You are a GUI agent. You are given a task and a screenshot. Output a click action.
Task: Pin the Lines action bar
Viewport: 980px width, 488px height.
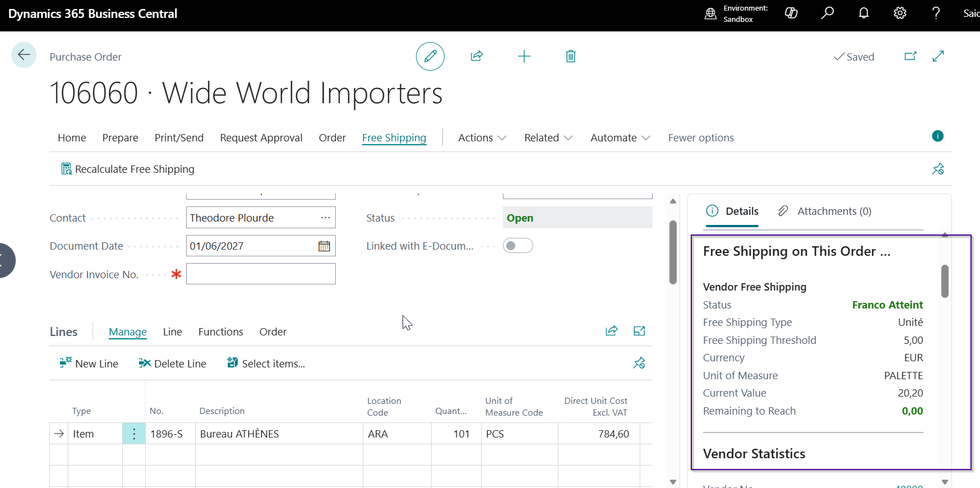click(639, 363)
